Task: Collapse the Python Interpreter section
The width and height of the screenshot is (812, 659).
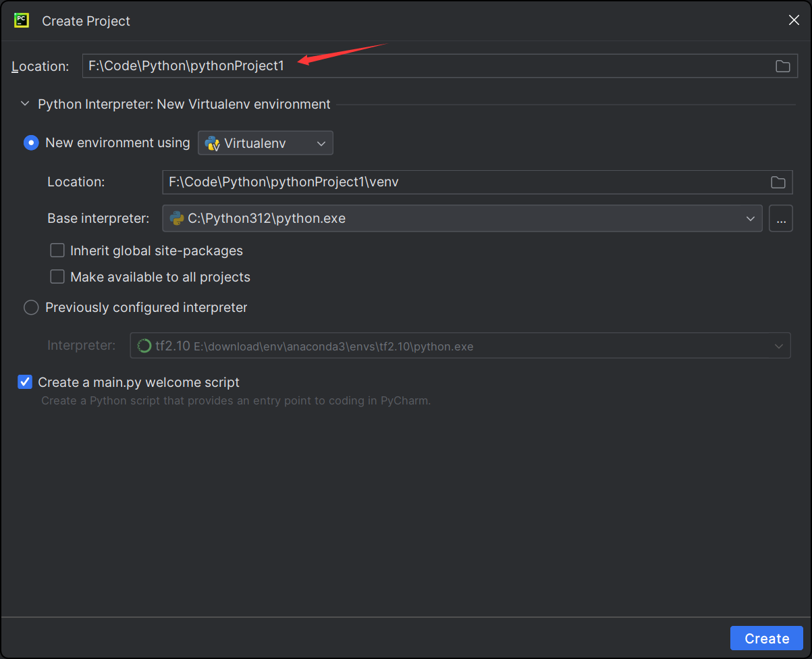Action: pos(25,103)
